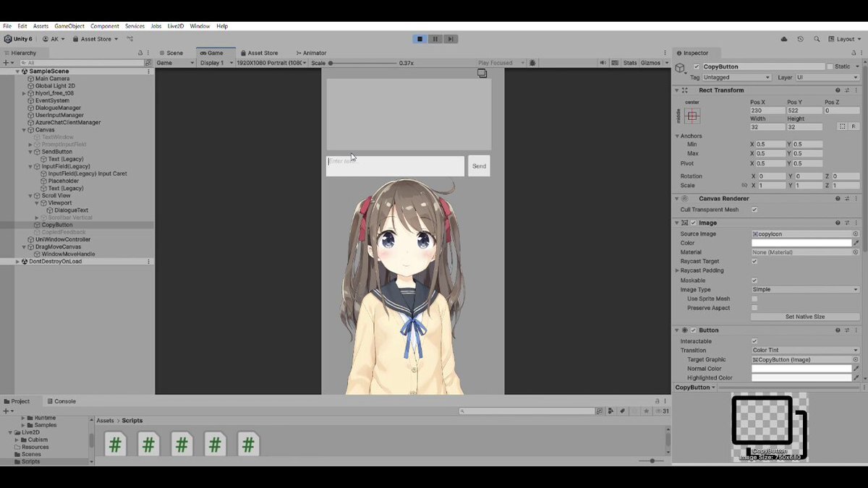Click the toolbar search magnifier icon
The width and height of the screenshot is (868, 488).
tap(817, 39)
